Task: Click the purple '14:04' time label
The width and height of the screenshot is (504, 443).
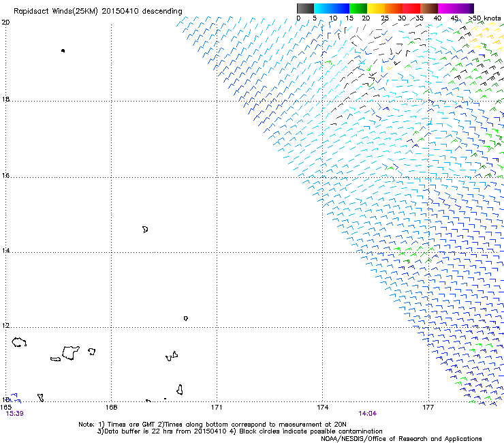Action: pyautogui.click(x=367, y=414)
